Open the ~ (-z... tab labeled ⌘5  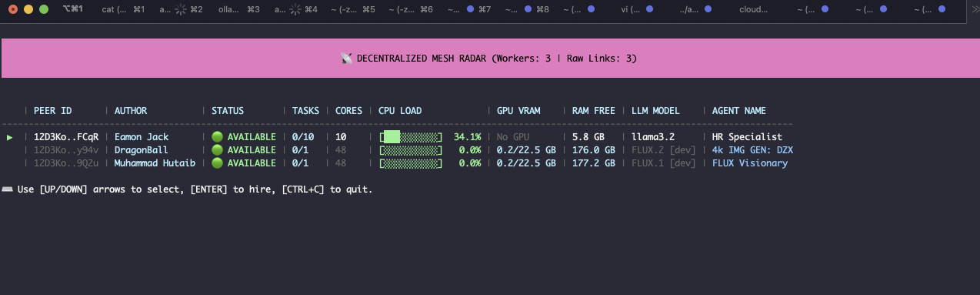(353, 10)
